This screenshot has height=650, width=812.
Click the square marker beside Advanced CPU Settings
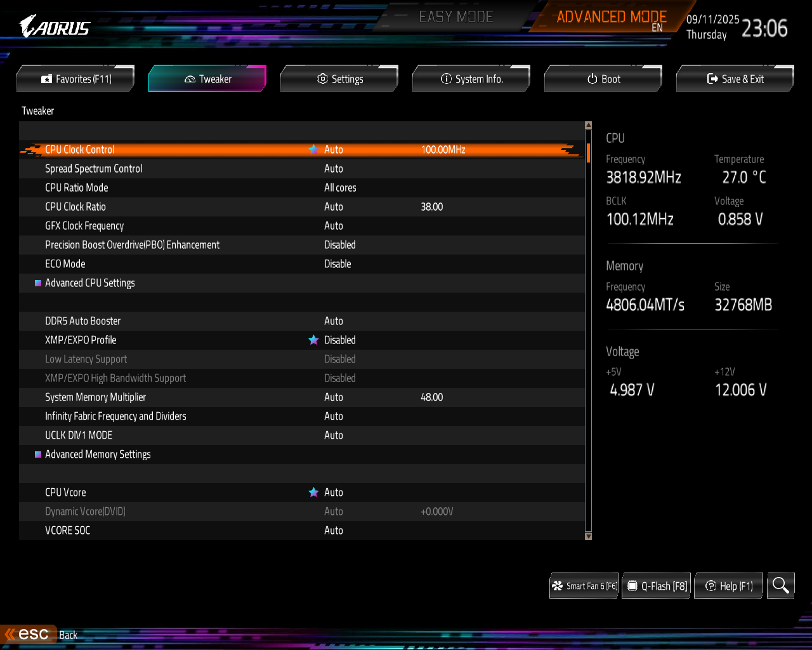tap(38, 283)
